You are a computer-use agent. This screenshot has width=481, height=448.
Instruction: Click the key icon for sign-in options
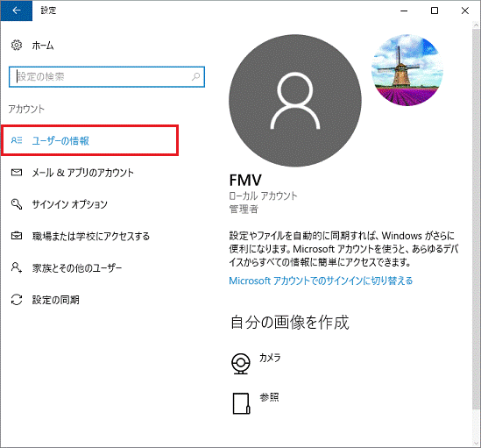[17, 204]
